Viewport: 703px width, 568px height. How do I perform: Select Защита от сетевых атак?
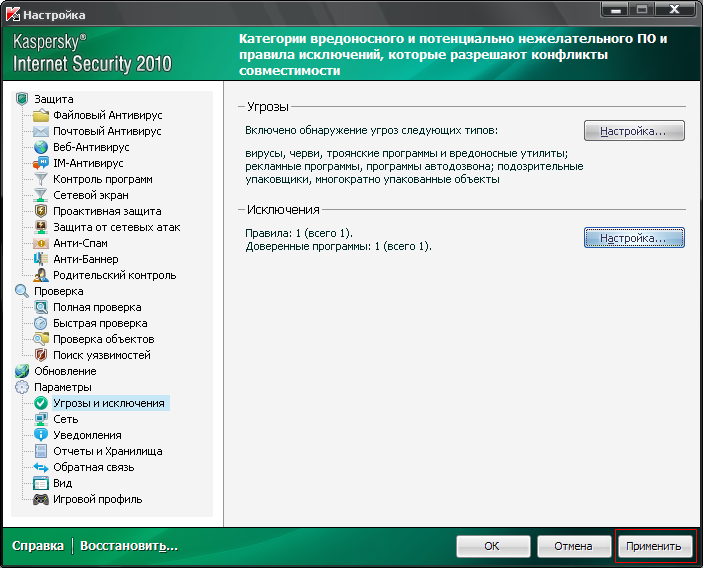pyautogui.click(x=117, y=227)
